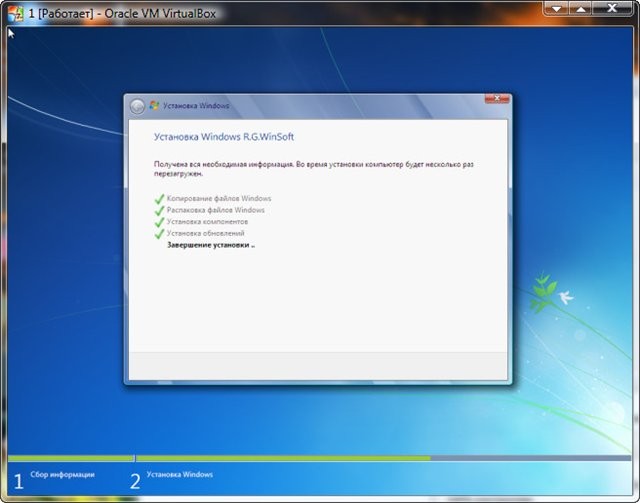Click the Установка Windows step progress bar
This screenshot has width=640, height=503.
tap(384, 458)
